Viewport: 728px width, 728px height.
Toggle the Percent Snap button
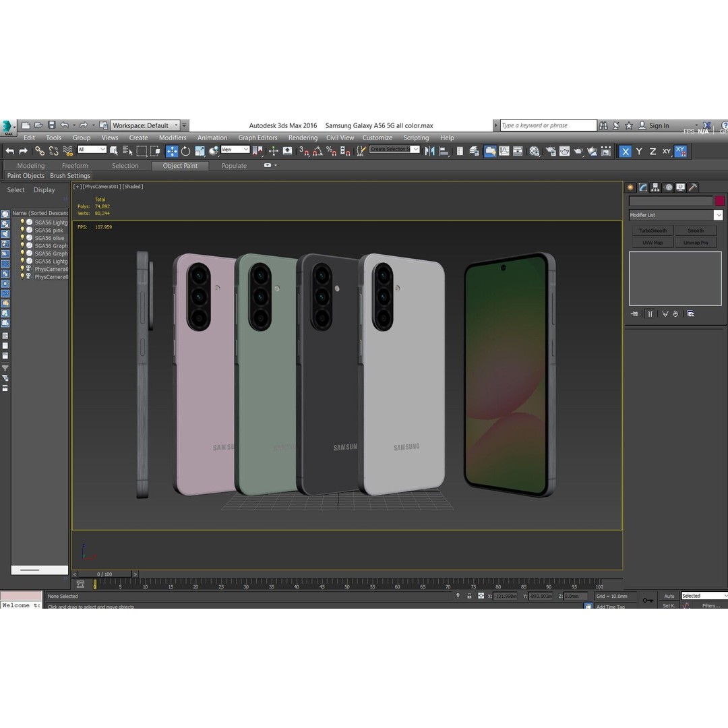pos(331,151)
